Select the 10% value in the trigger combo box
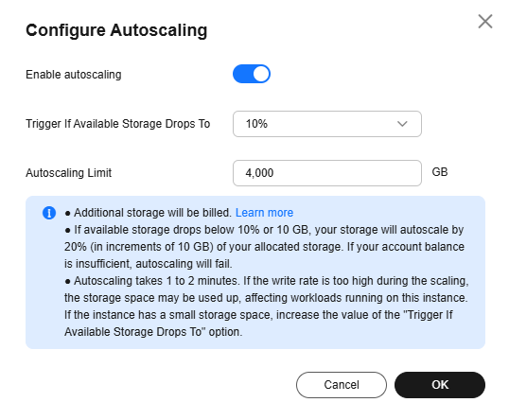Viewport: 509px width, 420px height. [x=256, y=124]
